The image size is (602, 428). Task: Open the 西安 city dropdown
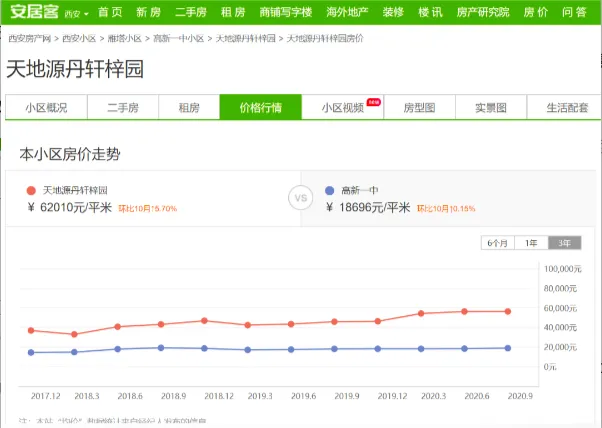(x=76, y=14)
